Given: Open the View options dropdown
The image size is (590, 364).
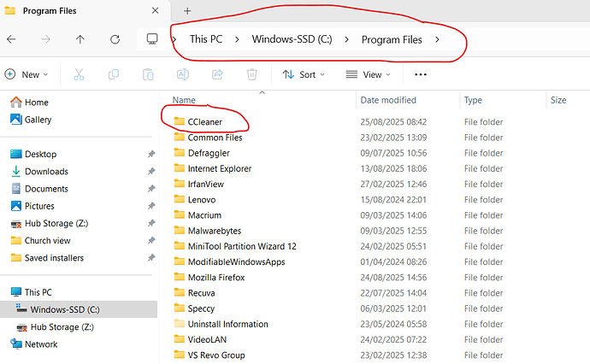Looking at the screenshot, I should tap(368, 74).
